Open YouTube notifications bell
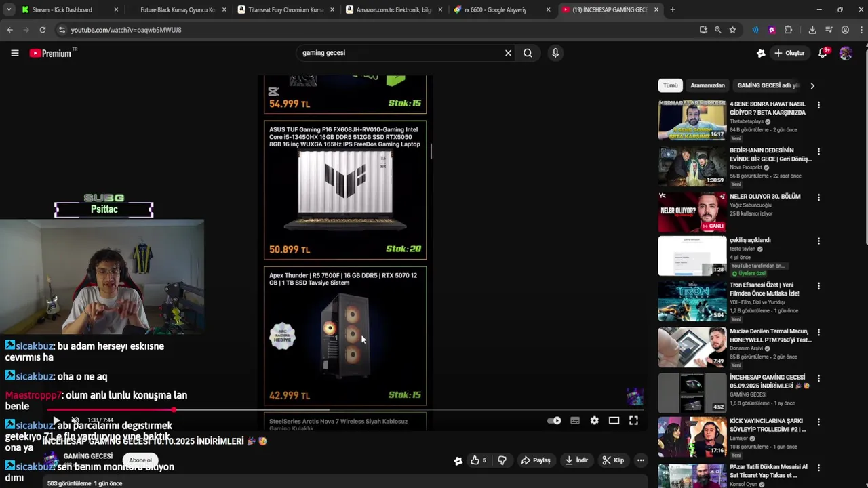This screenshot has width=868, height=488. click(x=823, y=53)
